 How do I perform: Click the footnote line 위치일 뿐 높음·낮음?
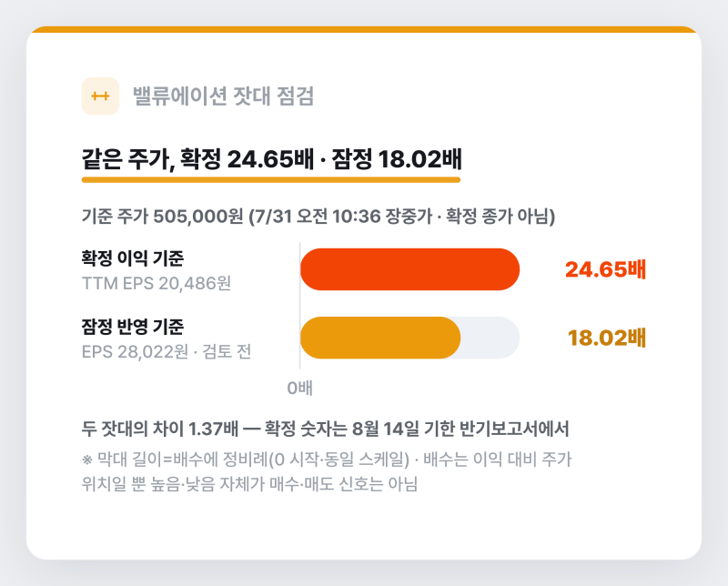249,484
